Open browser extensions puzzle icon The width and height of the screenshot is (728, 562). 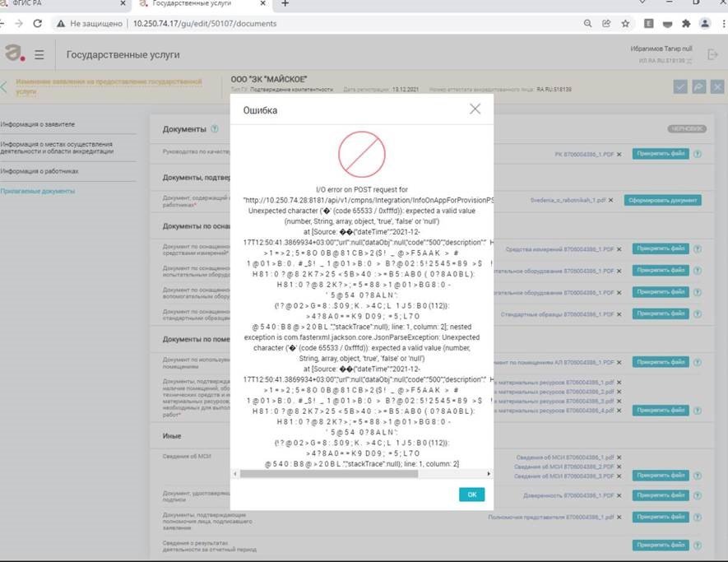[687, 24]
